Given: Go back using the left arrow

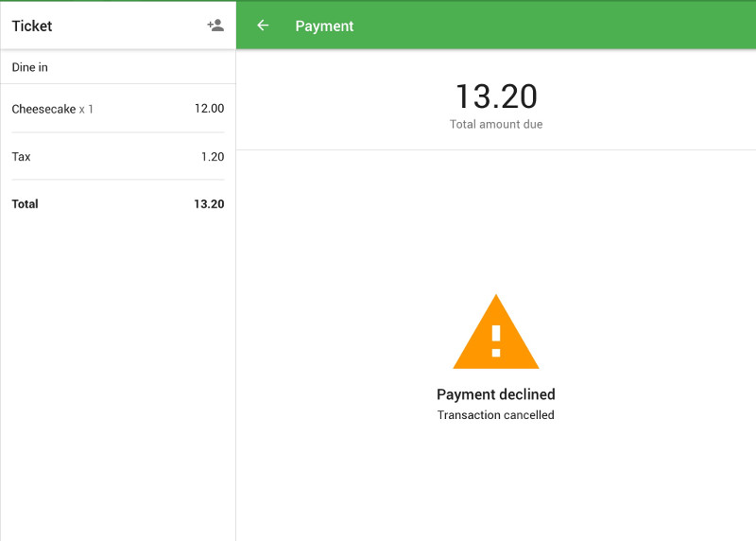Looking at the screenshot, I should 263,26.
